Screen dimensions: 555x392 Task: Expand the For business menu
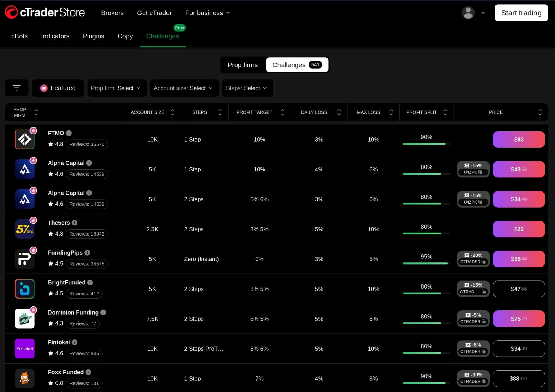207,13
